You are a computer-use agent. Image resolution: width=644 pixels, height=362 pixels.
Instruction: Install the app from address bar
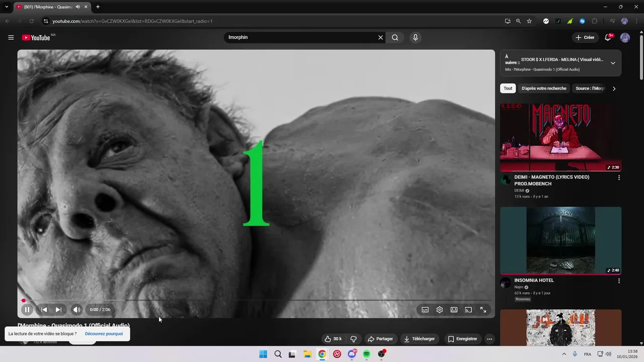click(508, 21)
